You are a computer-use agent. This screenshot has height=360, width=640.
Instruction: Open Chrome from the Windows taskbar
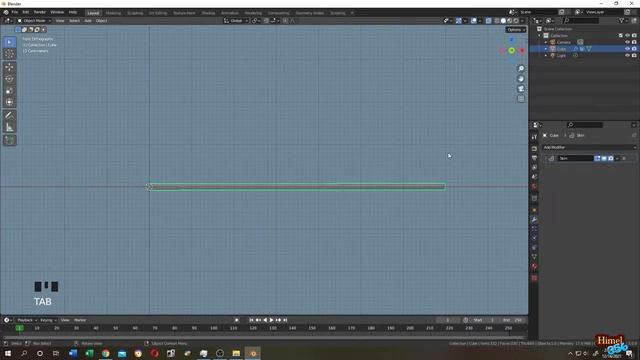(106, 353)
